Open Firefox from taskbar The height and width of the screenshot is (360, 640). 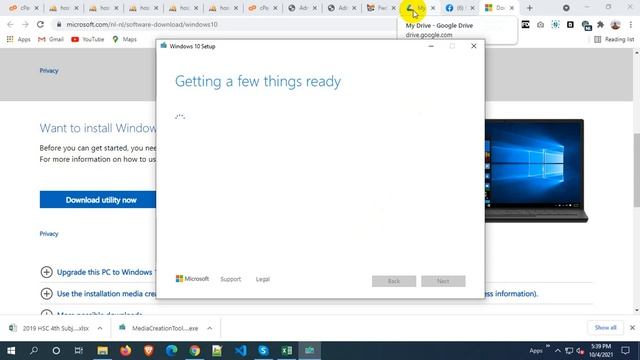pos(126,351)
